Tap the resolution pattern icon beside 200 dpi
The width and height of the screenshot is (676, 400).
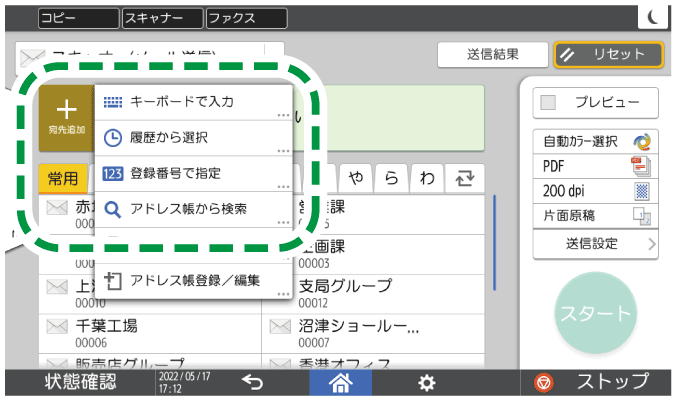(x=642, y=191)
